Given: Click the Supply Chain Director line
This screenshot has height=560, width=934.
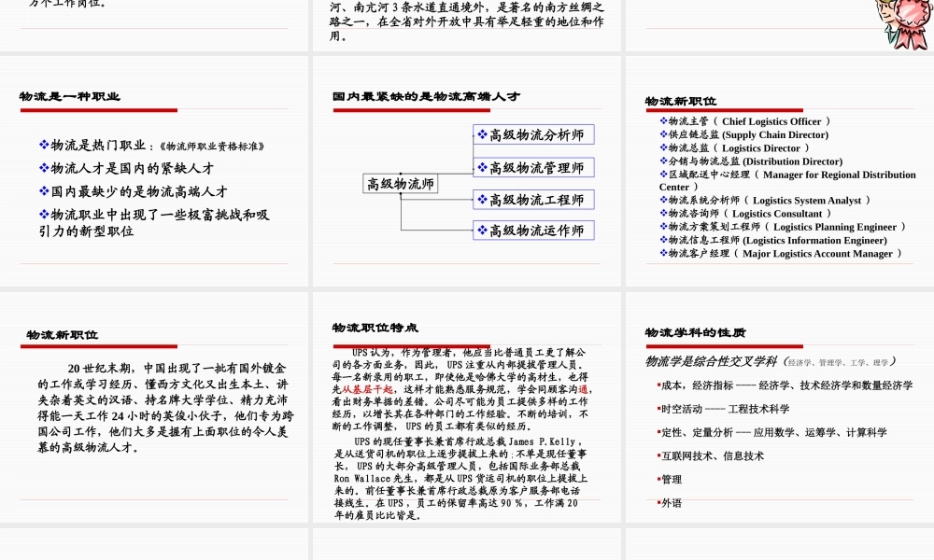Looking at the screenshot, I should click(x=744, y=134).
